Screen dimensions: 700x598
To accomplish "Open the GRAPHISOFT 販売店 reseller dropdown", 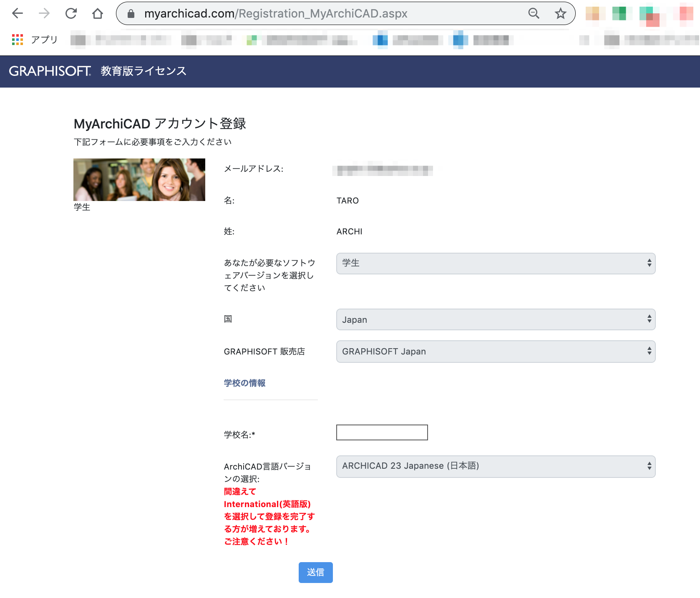I will pyautogui.click(x=496, y=352).
